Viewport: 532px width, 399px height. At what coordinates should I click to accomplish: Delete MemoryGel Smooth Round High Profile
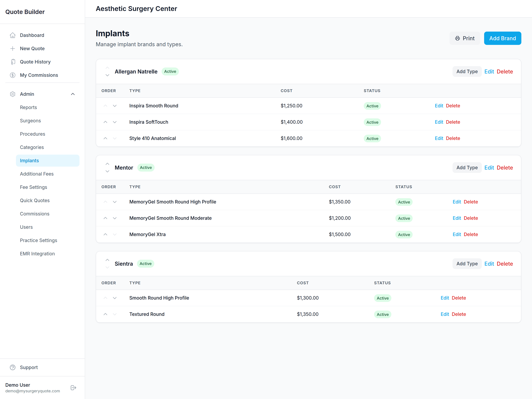point(471,202)
